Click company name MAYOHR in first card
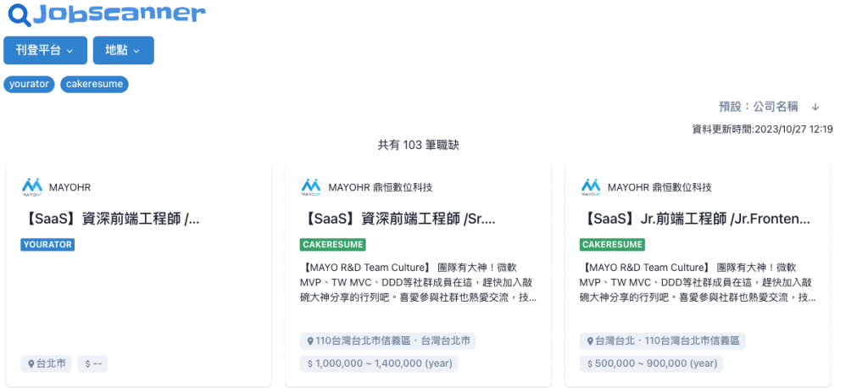Viewport: 868px width, 388px height. point(70,187)
